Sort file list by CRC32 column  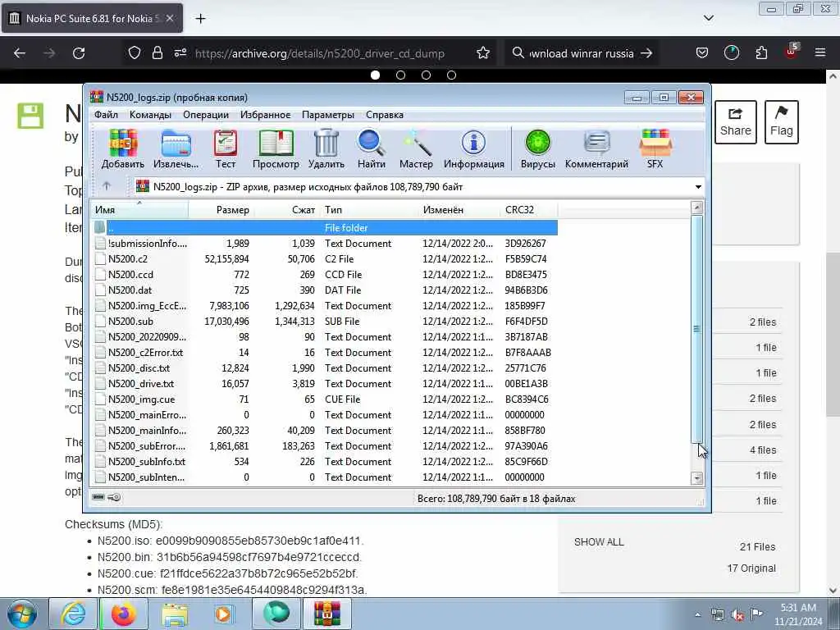528,210
